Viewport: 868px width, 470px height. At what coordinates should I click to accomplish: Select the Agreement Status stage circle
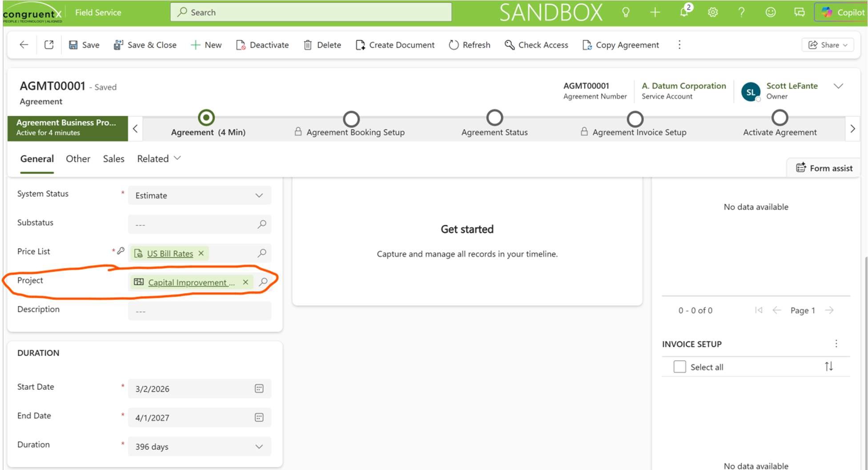point(494,118)
